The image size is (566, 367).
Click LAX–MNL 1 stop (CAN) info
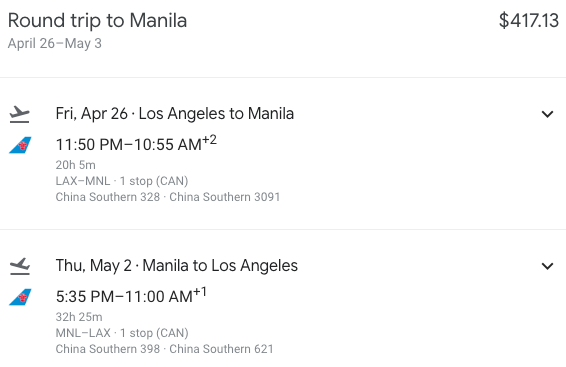point(122,181)
